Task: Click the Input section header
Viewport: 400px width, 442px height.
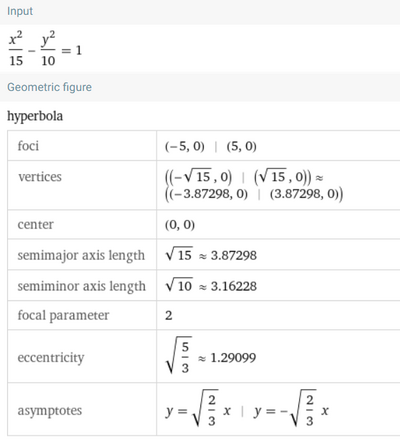Action: tap(20, 11)
